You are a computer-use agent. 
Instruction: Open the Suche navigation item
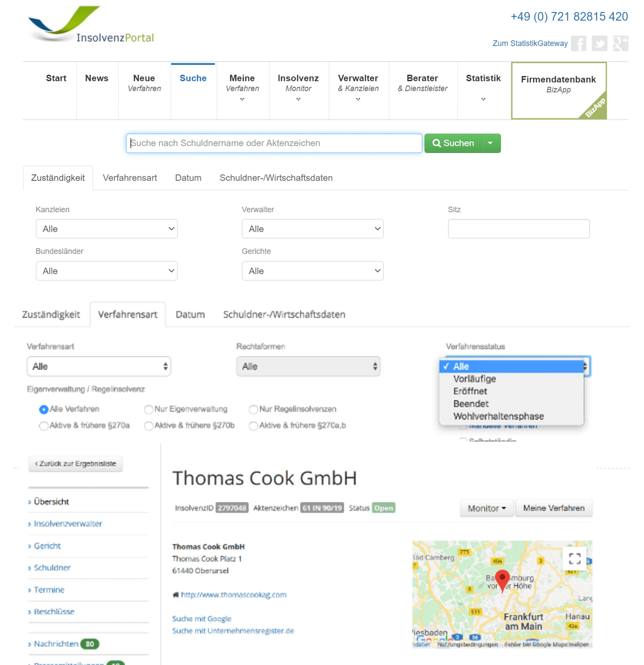point(193,78)
